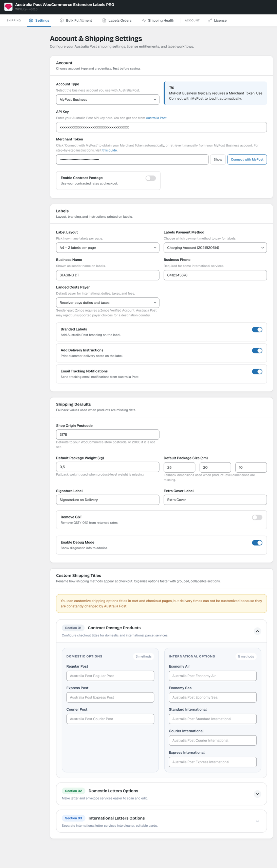277x868 pixels.
Task: Open the Label Layout dropdown
Action: (108, 248)
